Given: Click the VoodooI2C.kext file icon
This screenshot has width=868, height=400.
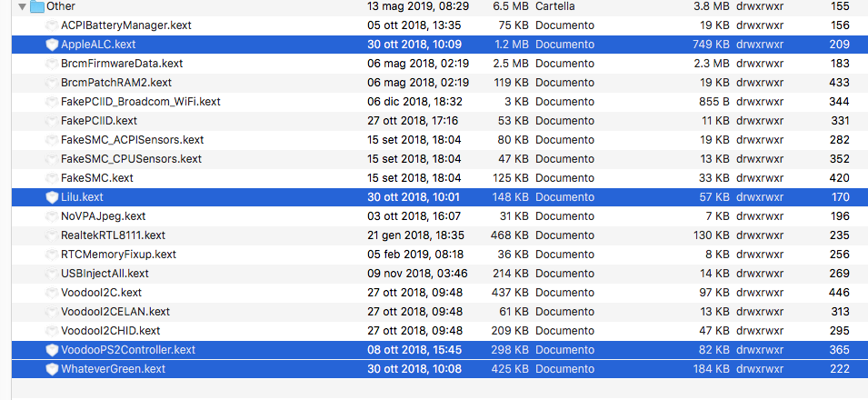Looking at the screenshot, I should [x=52, y=293].
